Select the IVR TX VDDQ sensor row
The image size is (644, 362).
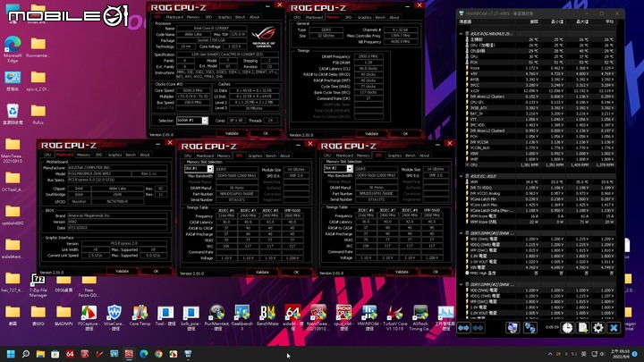pos(539,188)
